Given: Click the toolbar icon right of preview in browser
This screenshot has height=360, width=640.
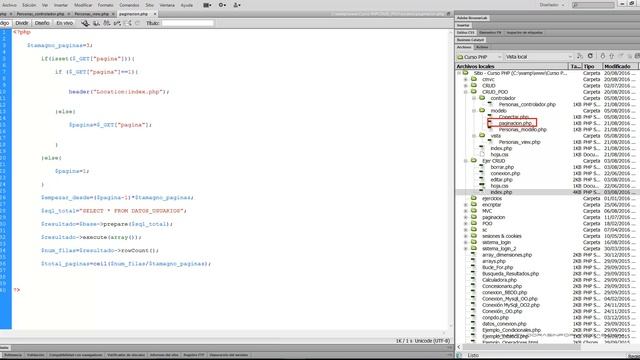Looking at the screenshot, I should [x=107, y=23].
